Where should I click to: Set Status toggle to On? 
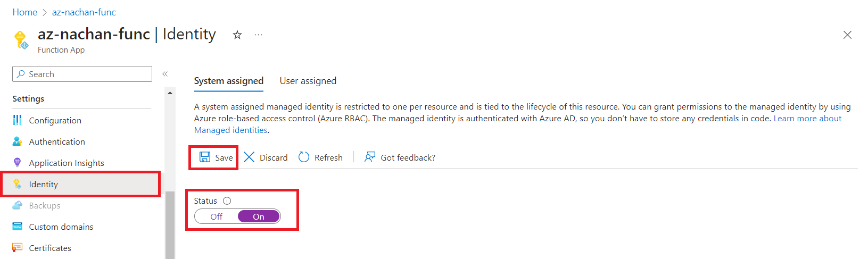point(259,216)
